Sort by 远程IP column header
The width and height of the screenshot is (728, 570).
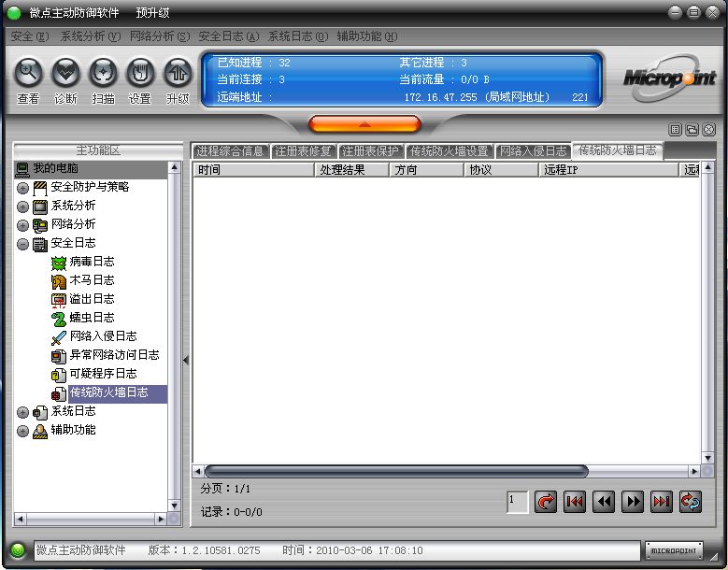[x=609, y=170]
